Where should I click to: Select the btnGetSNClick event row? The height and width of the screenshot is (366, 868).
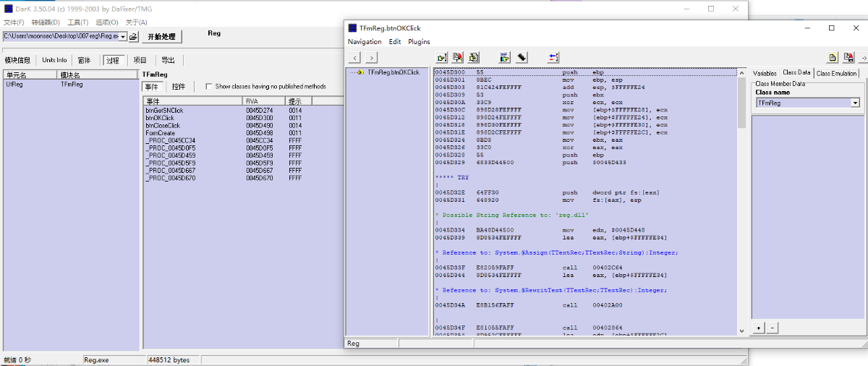click(164, 110)
